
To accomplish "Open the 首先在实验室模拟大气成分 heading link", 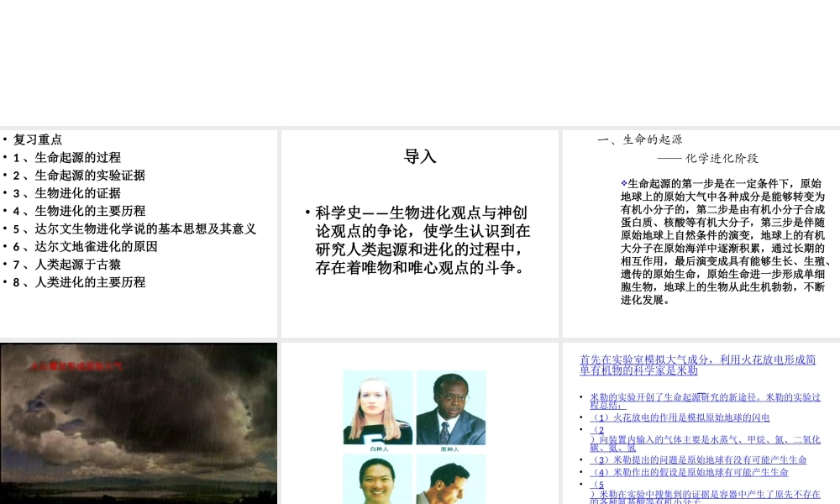I will 697,365.
